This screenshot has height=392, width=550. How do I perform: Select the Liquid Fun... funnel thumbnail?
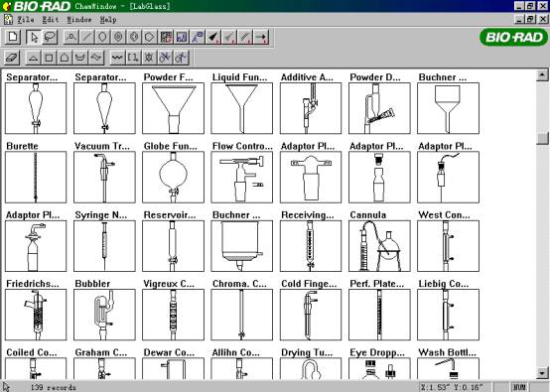tap(241, 108)
